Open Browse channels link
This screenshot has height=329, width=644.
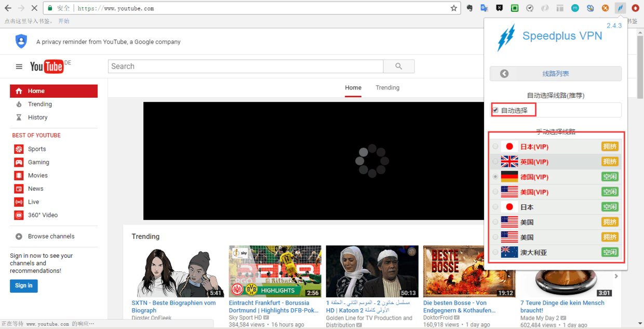(51, 236)
